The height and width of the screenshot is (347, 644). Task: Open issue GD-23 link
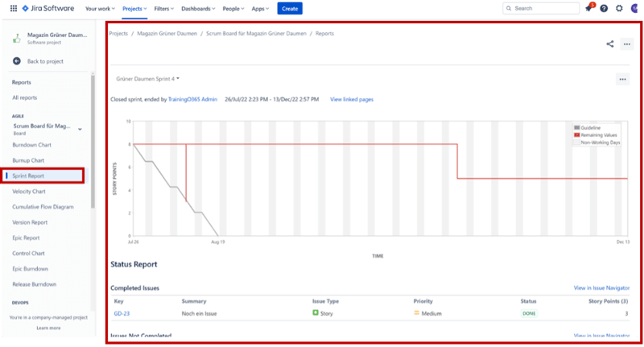(122, 313)
